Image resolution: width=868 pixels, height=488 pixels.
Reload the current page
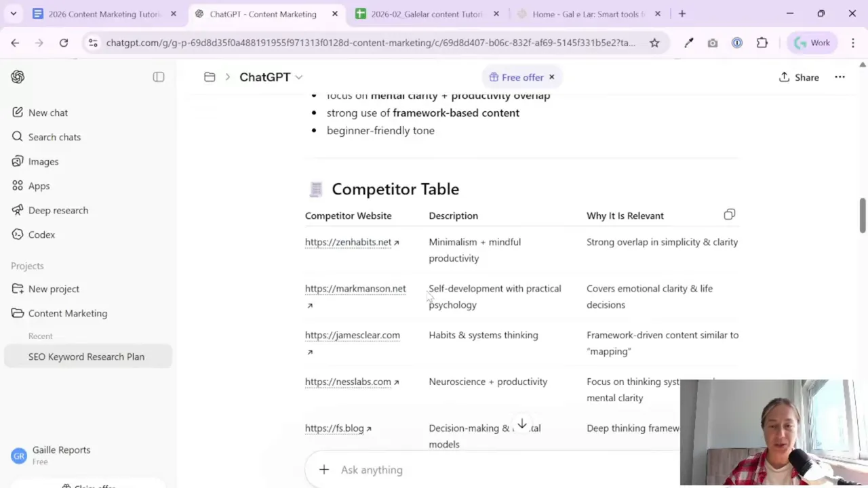pyautogui.click(x=64, y=43)
